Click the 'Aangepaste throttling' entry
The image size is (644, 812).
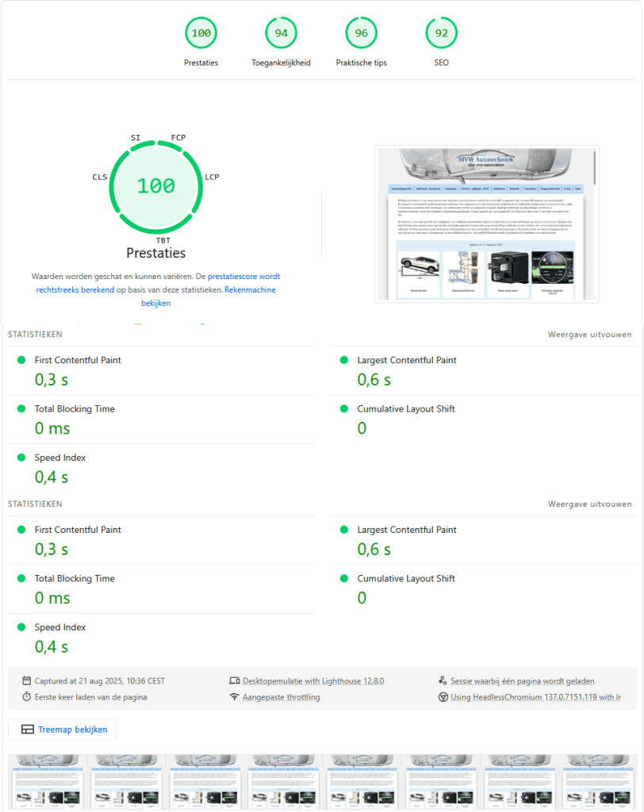pos(281,697)
